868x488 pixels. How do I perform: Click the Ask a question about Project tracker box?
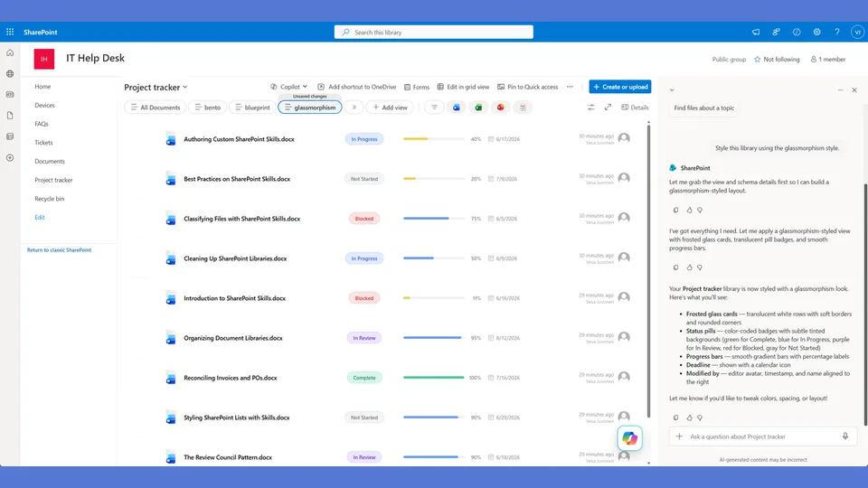pos(763,436)
